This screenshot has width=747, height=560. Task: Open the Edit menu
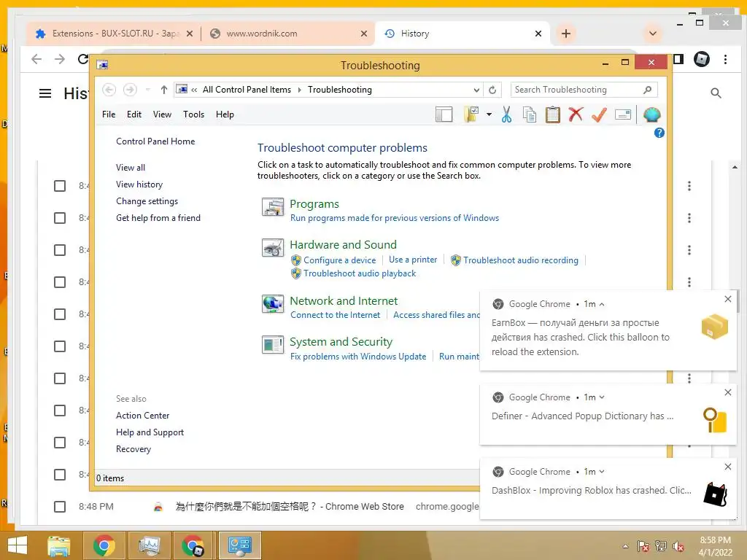(x=134, y=114)
